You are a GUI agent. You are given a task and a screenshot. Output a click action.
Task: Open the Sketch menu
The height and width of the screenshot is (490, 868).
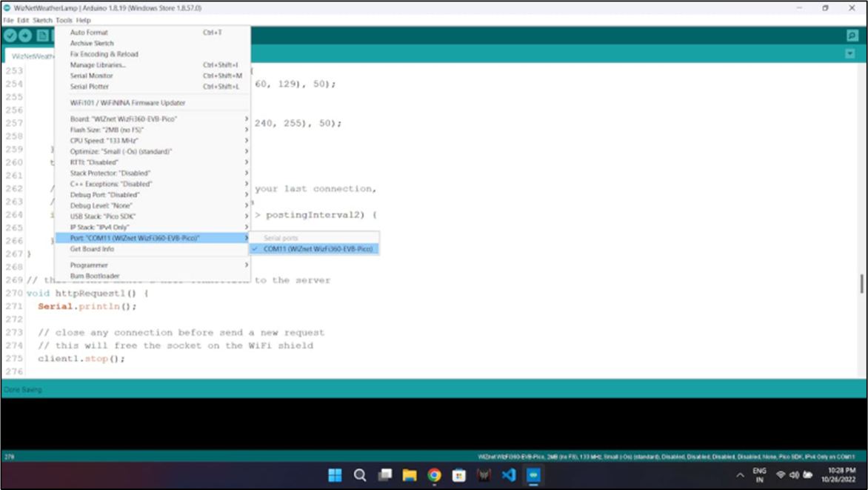point(42,20)
